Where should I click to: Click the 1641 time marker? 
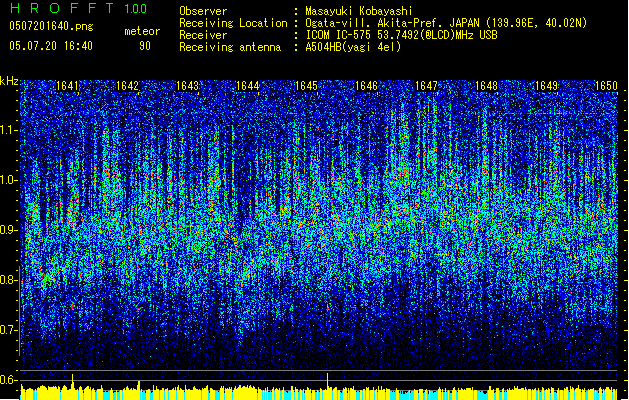pyautogui.click(x=67, y=86)
